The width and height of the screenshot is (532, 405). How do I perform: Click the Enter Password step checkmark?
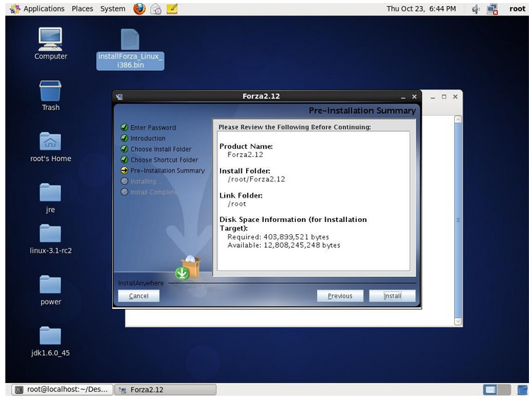click(x=124, y=127)
